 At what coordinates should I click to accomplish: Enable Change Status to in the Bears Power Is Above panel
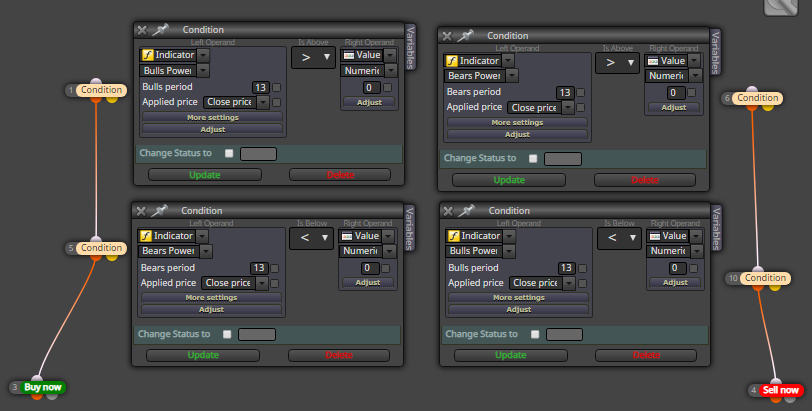pos(533,159)
